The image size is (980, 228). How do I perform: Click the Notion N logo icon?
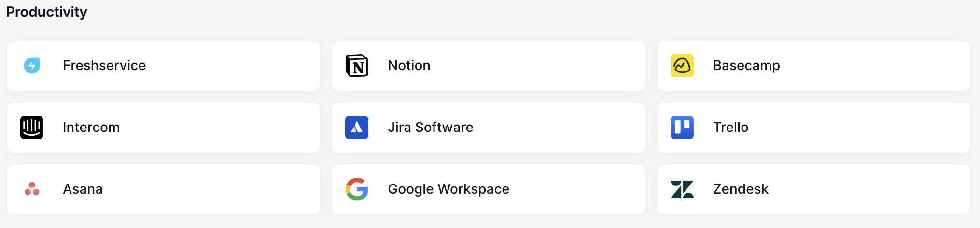[x=357, y=66]
